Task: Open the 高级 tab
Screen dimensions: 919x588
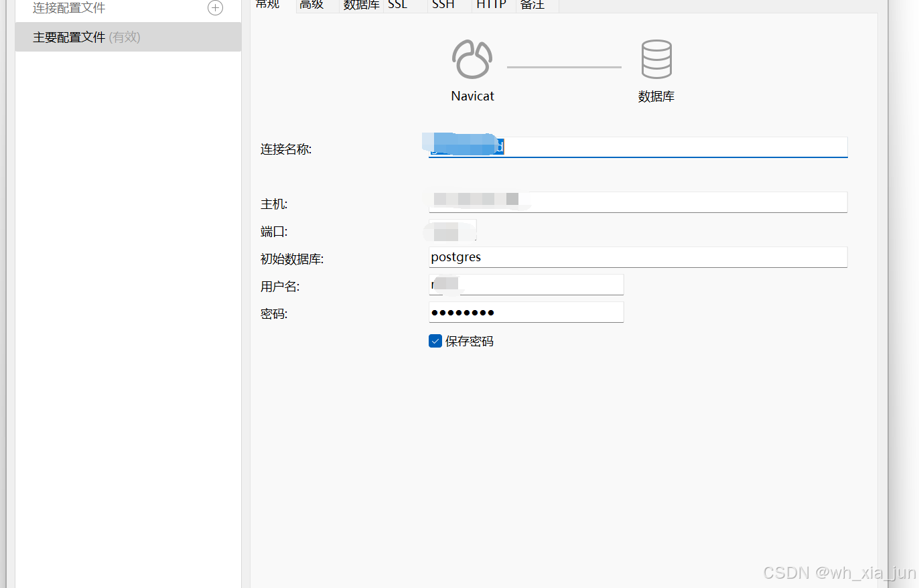Action: (x=311, y=4)
